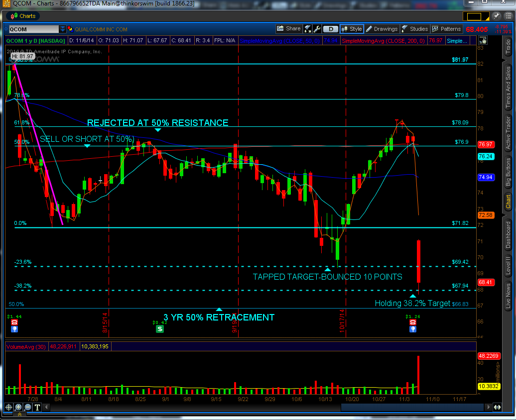Click the $1.44 earnings phone icon

coord(14,322)
